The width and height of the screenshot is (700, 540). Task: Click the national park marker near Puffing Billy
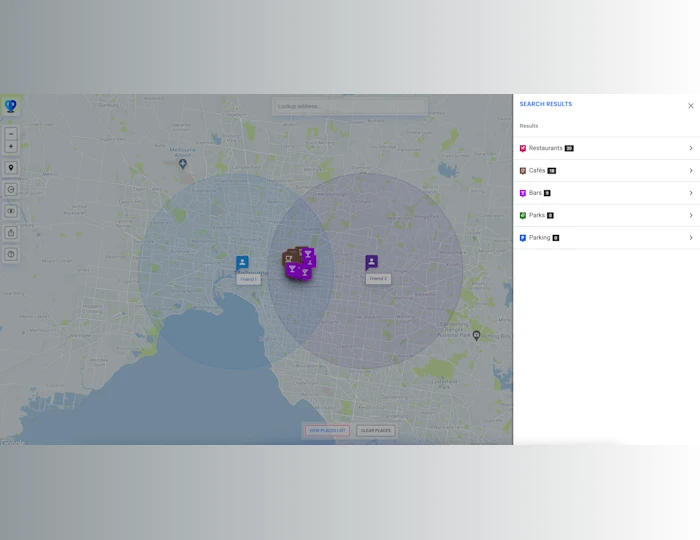[x=476, y=335]
